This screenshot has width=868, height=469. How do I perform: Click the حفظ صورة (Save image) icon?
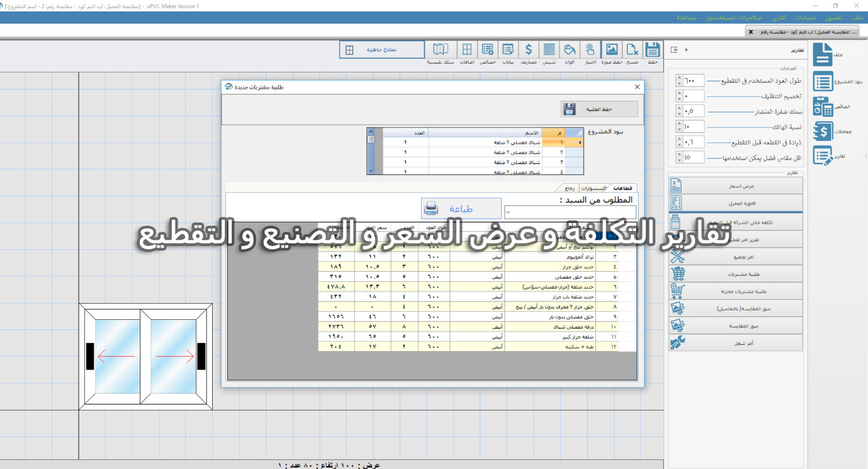pyautogui.click(x=612, y=49)
